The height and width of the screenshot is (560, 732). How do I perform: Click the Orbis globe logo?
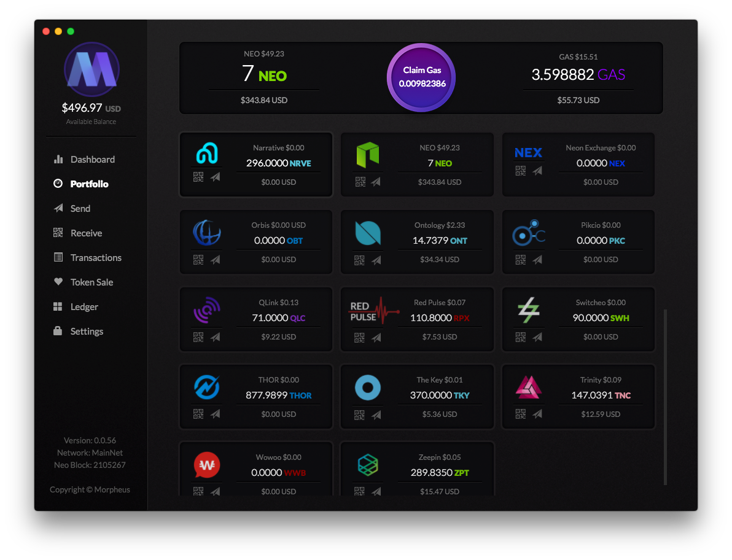(207, 232)
